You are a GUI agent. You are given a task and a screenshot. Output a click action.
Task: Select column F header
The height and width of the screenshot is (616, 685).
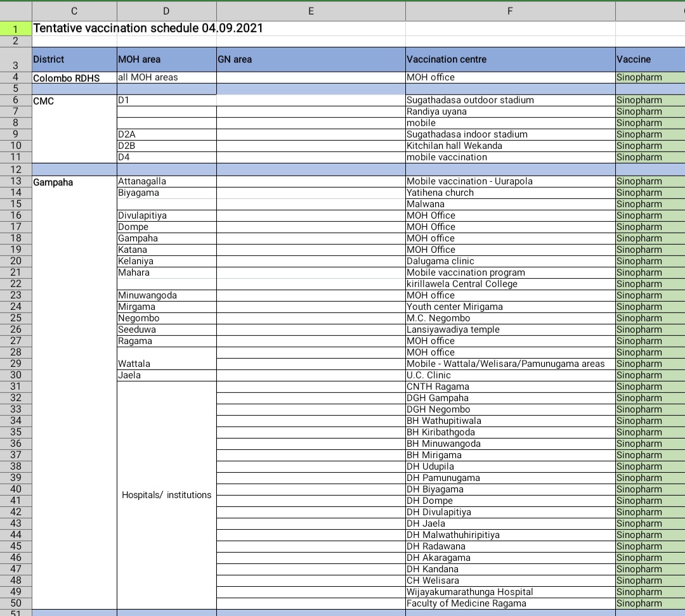coord(510,11)
